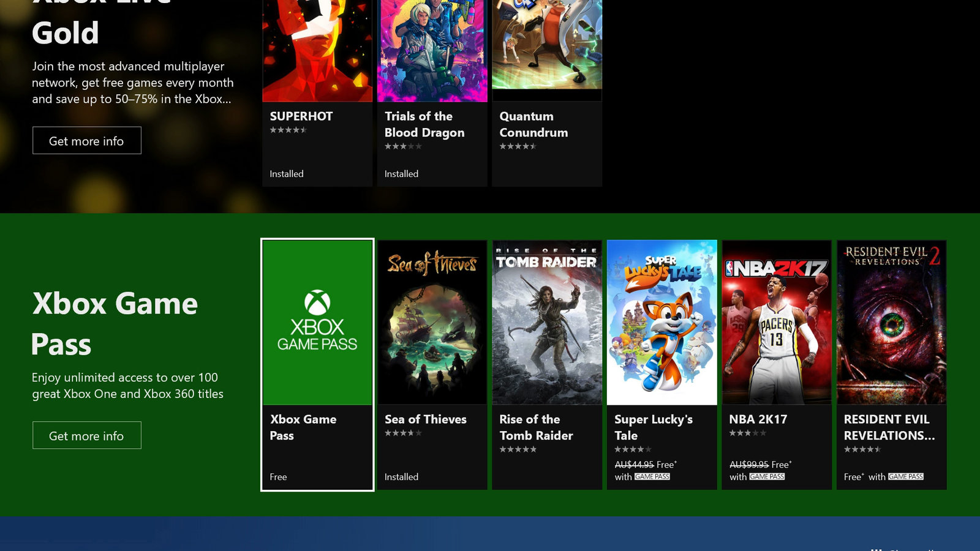
Task: Click Resident Evil Revelations star rating
Action: tap(862, 449)
